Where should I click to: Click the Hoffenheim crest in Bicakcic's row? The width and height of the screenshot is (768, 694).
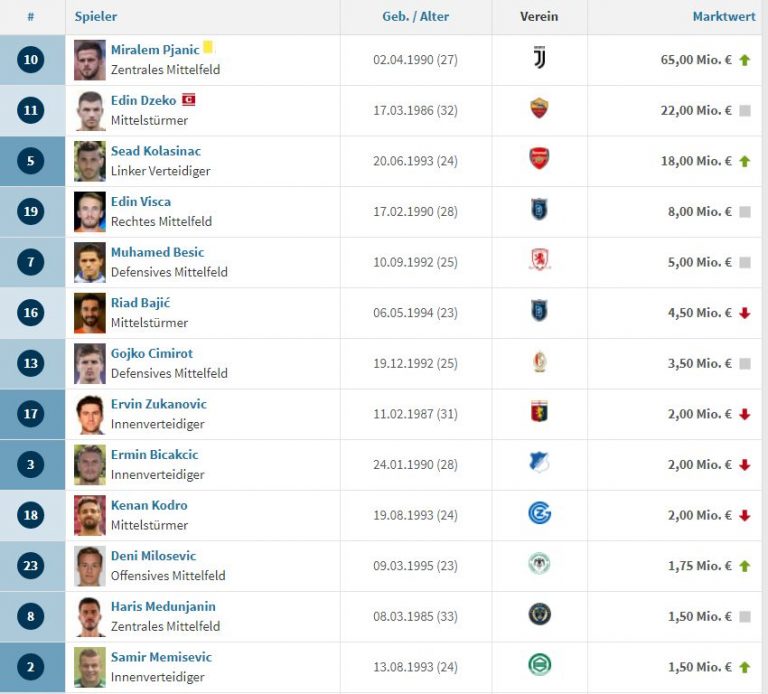[539, 464]
